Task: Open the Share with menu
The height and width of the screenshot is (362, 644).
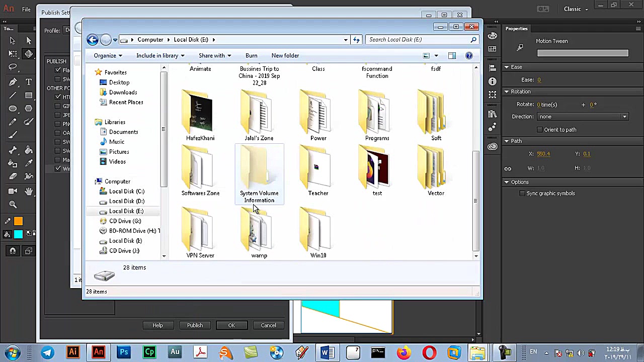Action: 214,55
